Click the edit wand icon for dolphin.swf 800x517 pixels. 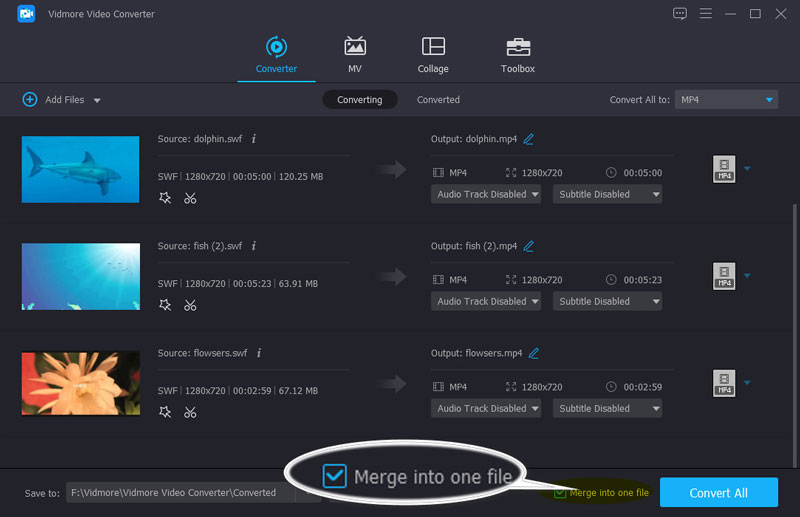coord(165,198)
